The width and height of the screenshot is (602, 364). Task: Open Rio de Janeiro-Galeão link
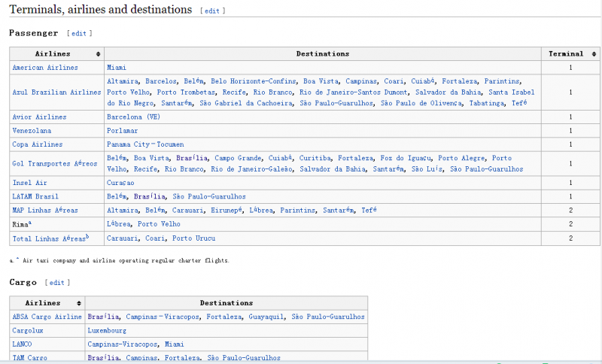click(x=251, y=169)
